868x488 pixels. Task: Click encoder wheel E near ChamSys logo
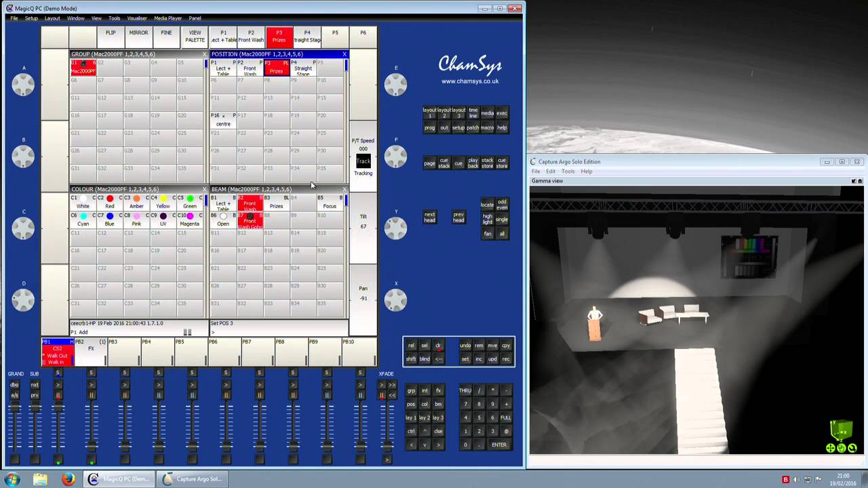tap(396, 84)
